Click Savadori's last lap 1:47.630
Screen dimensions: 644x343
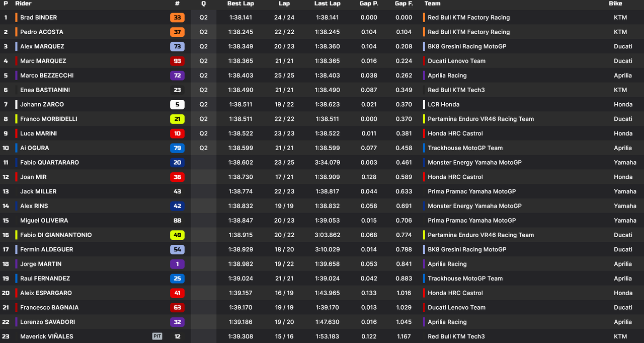[328, 322]
